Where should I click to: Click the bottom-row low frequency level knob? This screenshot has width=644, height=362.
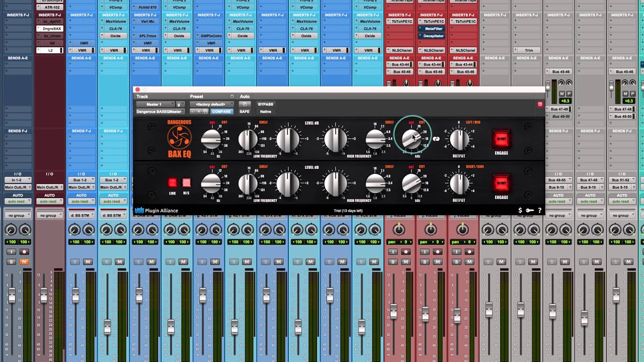(288, 184)
